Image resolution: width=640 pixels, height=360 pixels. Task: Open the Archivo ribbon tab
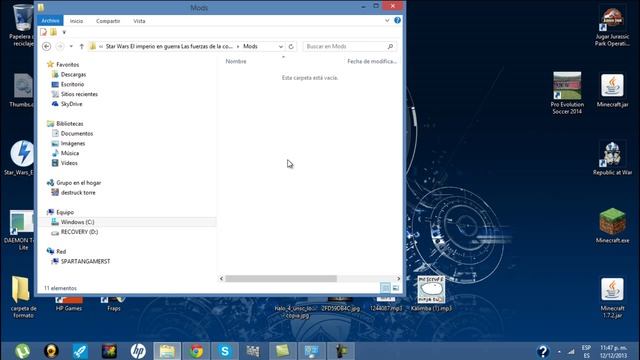(50, 20)
